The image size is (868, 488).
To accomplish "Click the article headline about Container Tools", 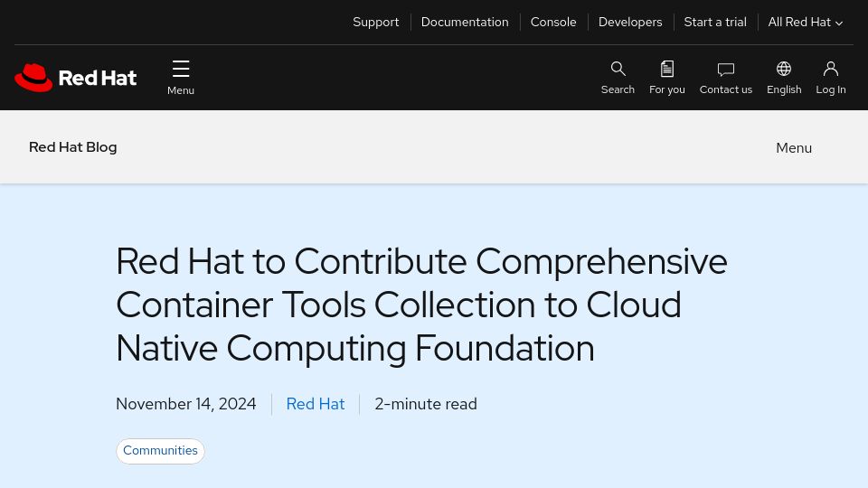I will click(421, 305).
